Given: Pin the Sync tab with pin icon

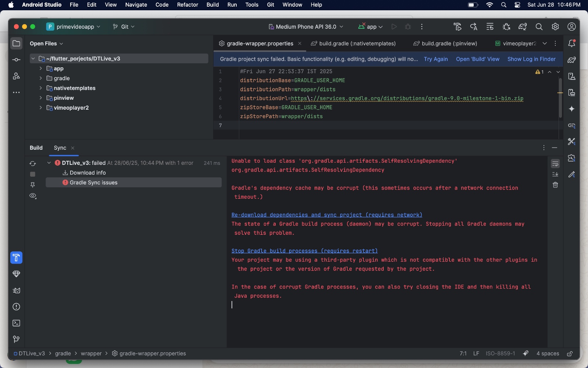Looking at the screenshot, I should tap(33, 185).
